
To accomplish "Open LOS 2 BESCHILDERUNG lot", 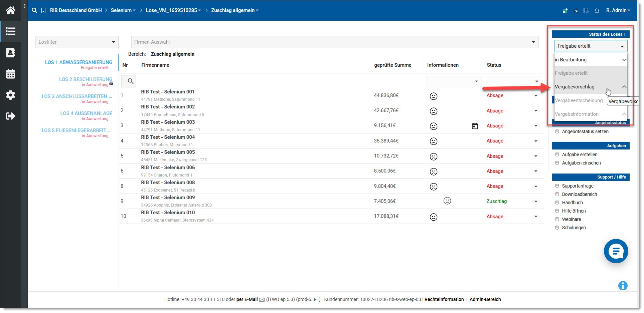I will coord(86,79).
